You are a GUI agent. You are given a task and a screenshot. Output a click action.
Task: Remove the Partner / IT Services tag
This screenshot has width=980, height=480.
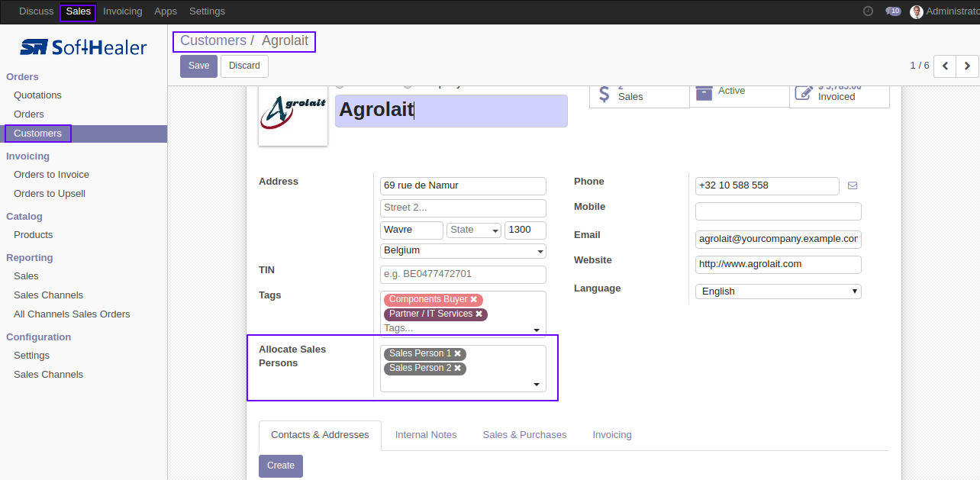click(x=479, y=314)
